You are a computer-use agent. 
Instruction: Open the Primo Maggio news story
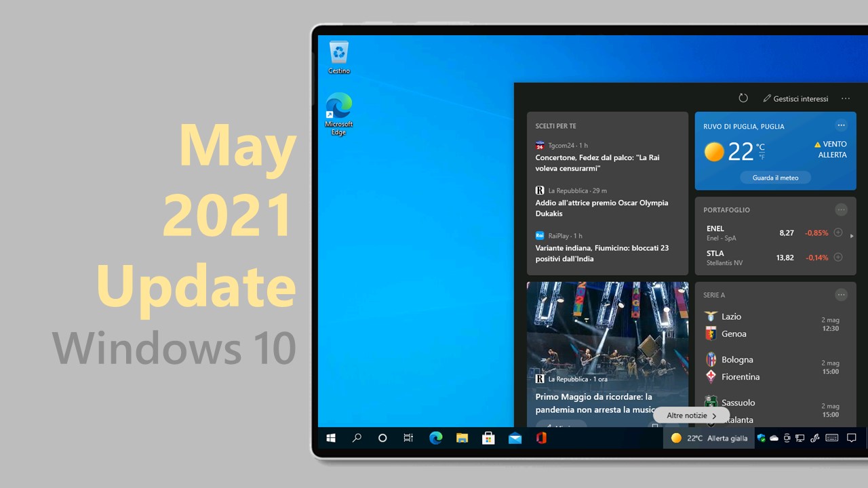595,403
